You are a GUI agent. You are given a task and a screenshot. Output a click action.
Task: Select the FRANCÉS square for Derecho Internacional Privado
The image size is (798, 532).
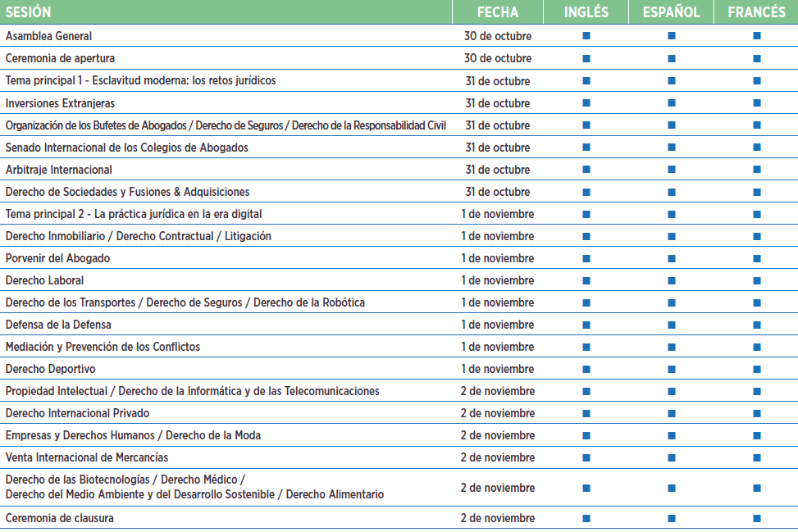(757, 413)
